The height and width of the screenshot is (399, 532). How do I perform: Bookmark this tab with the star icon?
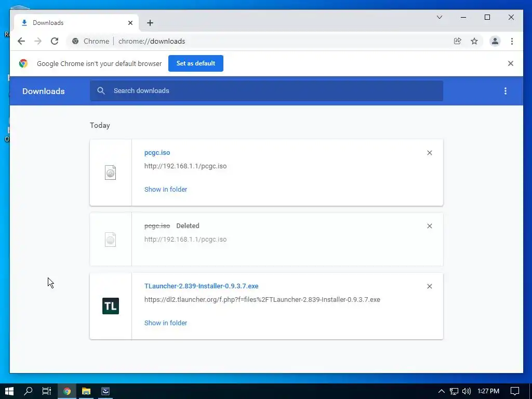click(474, 41)
